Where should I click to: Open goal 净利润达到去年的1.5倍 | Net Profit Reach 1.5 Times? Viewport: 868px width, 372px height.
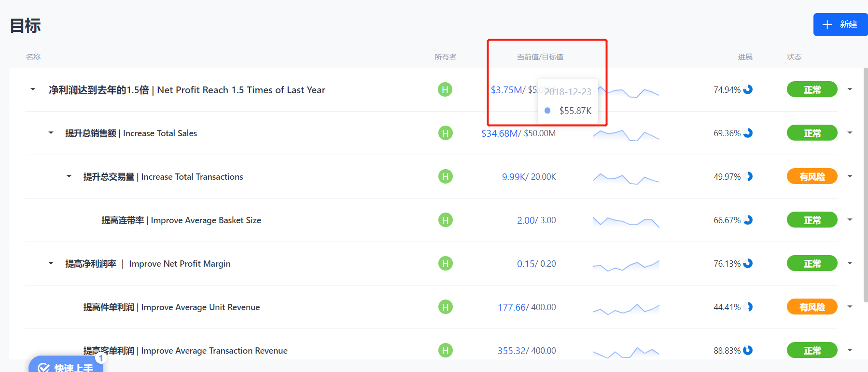(187, 90)
